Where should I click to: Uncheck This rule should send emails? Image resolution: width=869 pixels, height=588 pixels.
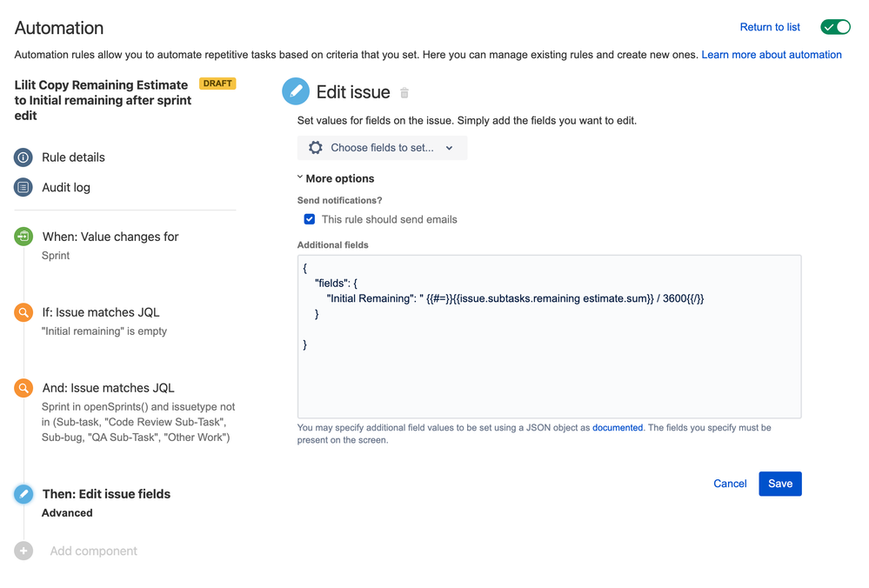[310, 219]
